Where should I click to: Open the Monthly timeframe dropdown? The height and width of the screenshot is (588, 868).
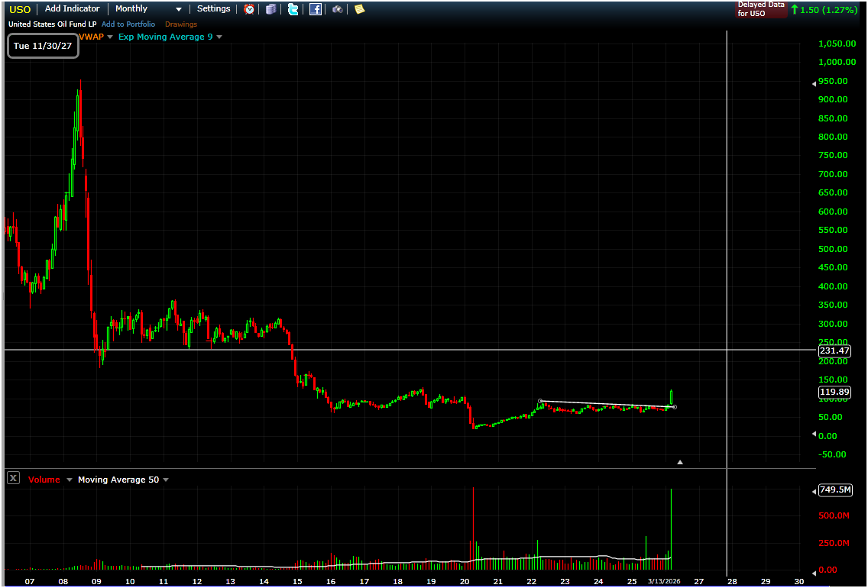(x=148, y=9)
